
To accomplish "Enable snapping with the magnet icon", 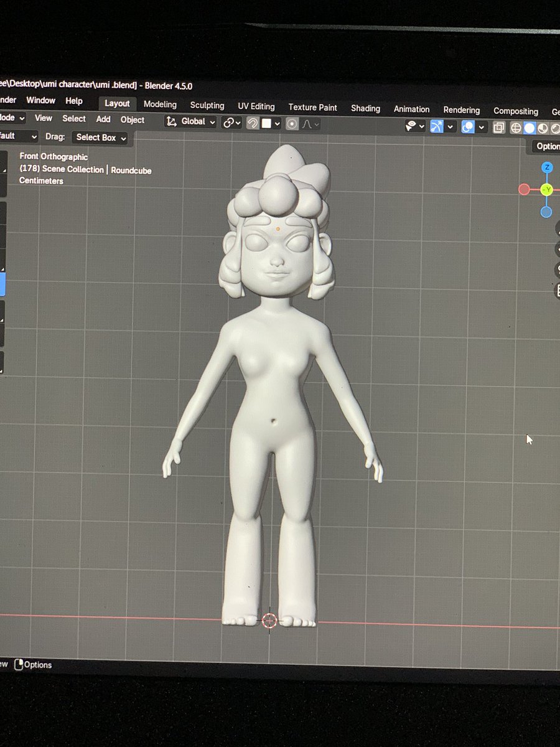I will (252, 123).
